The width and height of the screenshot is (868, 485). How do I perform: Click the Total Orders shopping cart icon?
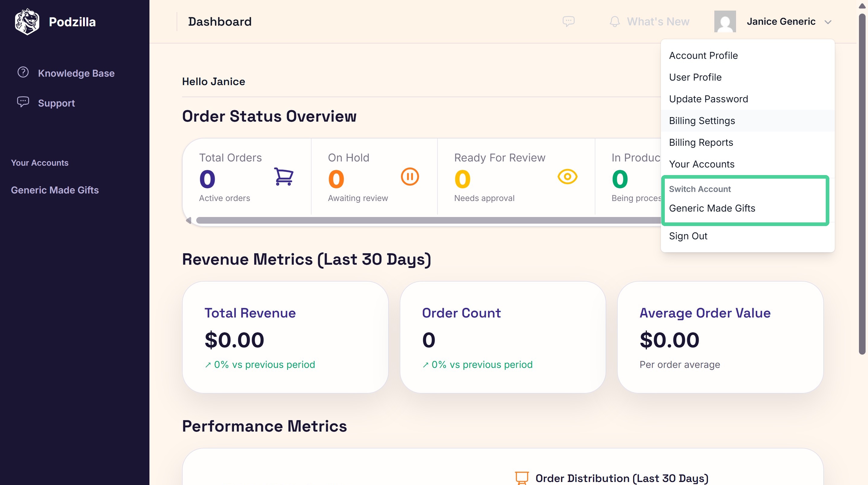point(284,177)
